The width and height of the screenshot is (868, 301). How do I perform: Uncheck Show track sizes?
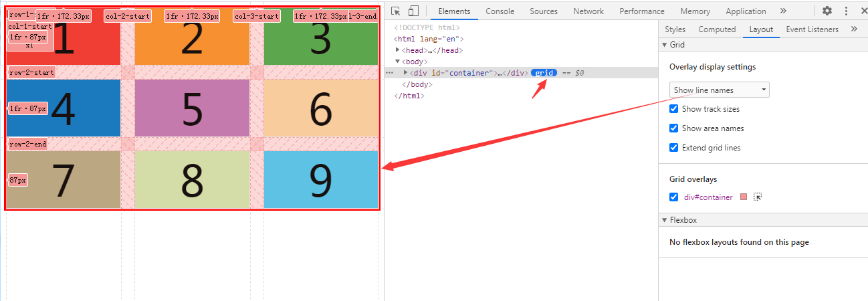coord(674,109)
